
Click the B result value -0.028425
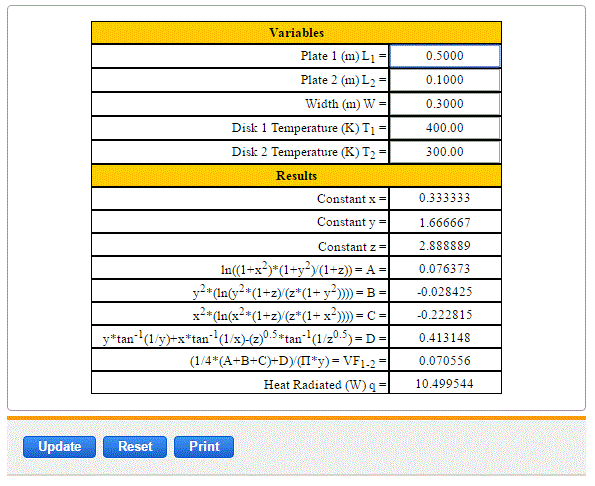tap(444, 292)
